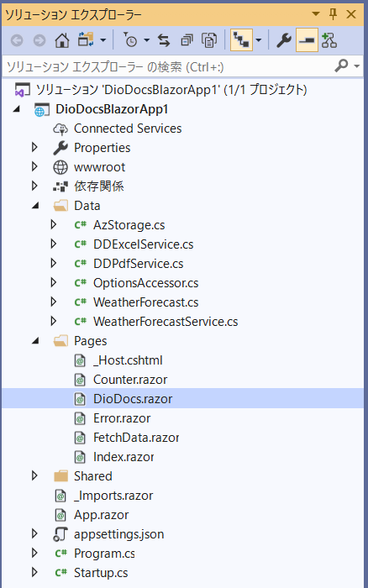368x588 pixels.
Task: Collapse the Data folder
Action: point(35,206)
